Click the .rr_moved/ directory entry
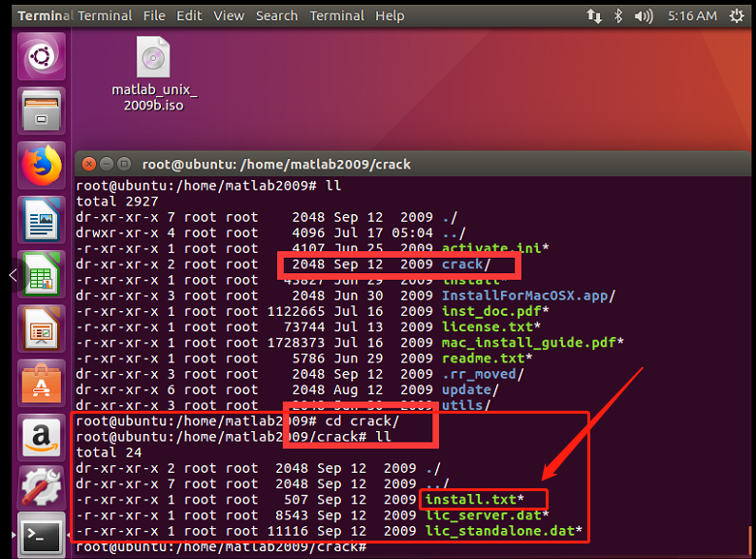 coord(483,374)
